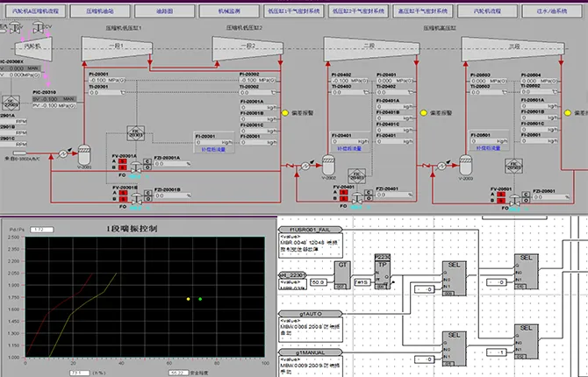Click the yellow deviation alarm lamp beside FI-20401A
The width and height of the screenshot is (588, 377).
(x=424, y=113)
